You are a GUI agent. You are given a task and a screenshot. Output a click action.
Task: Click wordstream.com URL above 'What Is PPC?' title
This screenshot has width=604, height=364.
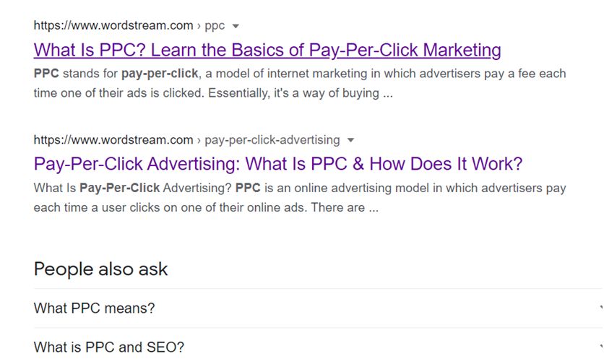113,26
